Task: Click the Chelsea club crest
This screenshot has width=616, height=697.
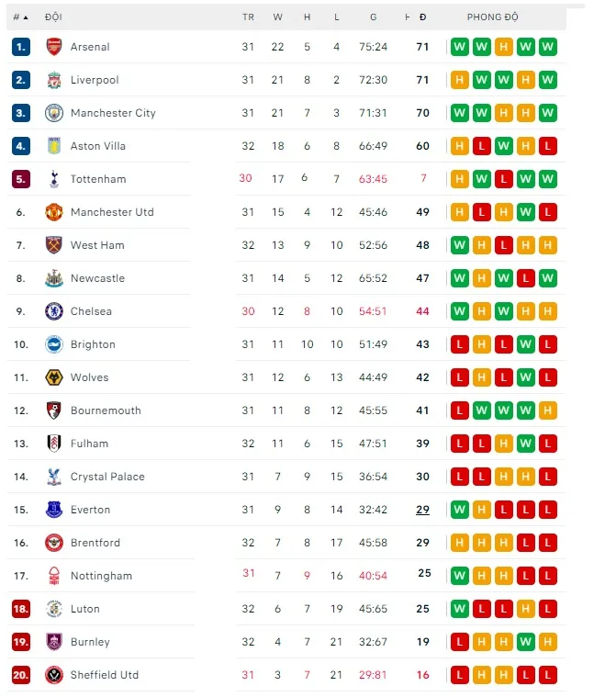Action: [53, 311]
